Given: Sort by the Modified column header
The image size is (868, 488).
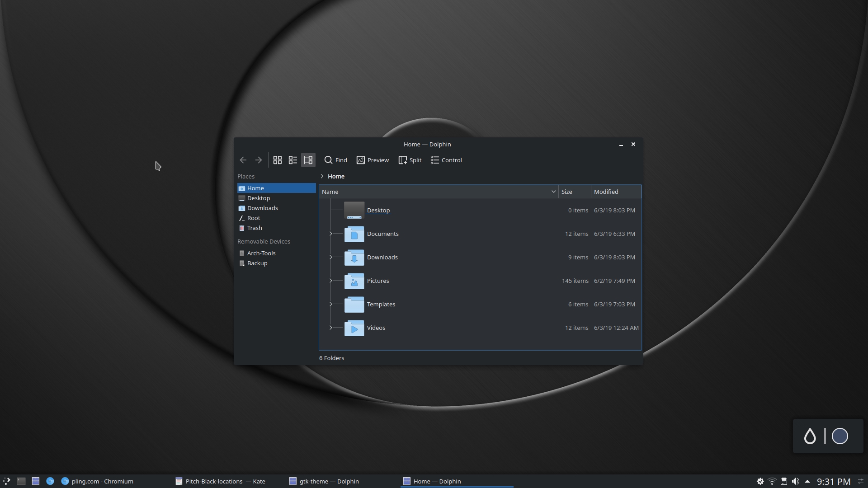Looking at the screenshot, I should [x=616, y=192].
